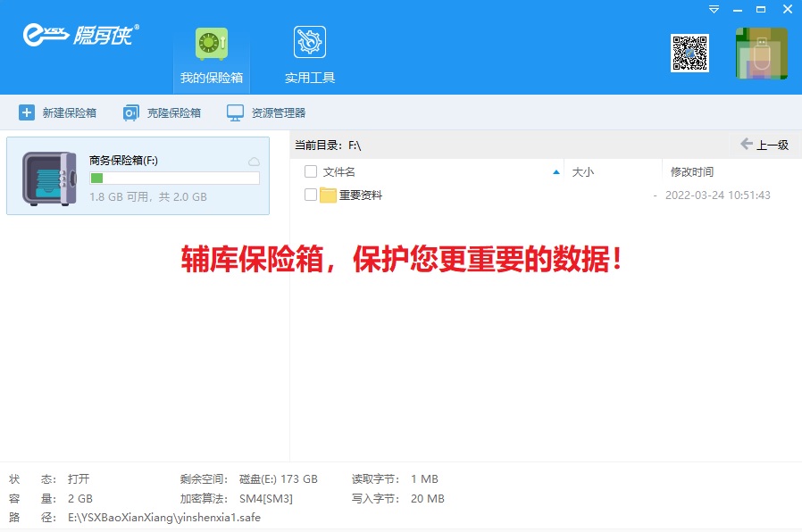Sort files by 修改时间 column header
This screenshot has height=532, width=802.
tap(692, 171)
